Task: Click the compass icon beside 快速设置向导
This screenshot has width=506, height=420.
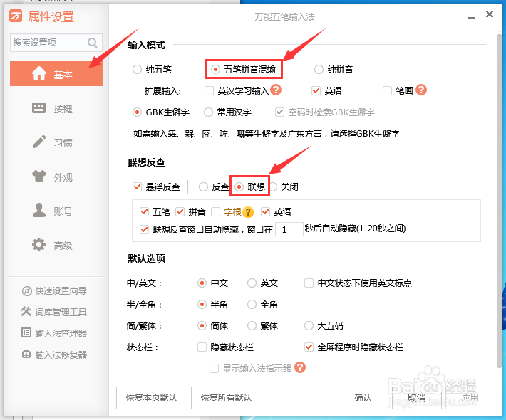Action: [x=26, y=291]
